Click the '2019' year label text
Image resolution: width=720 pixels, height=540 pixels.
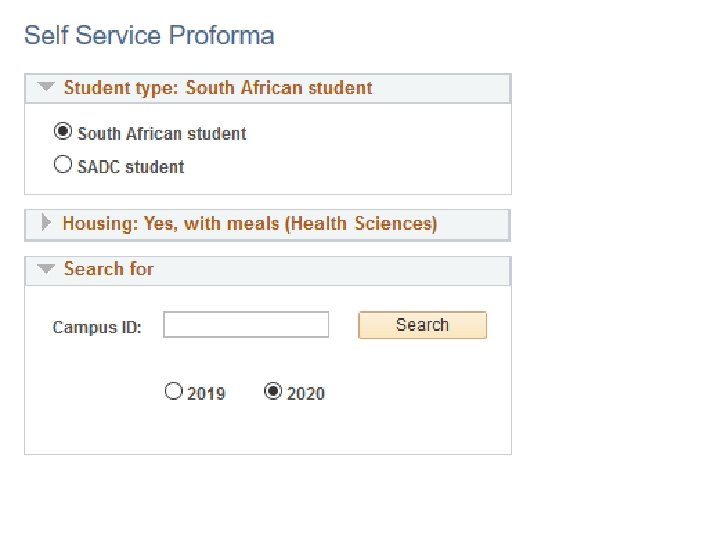[207, 394]
